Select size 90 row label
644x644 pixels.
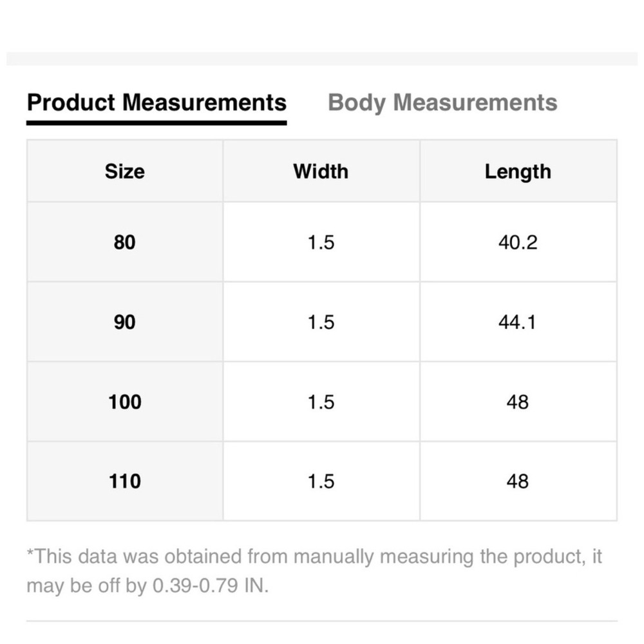(x=125, y=322)
